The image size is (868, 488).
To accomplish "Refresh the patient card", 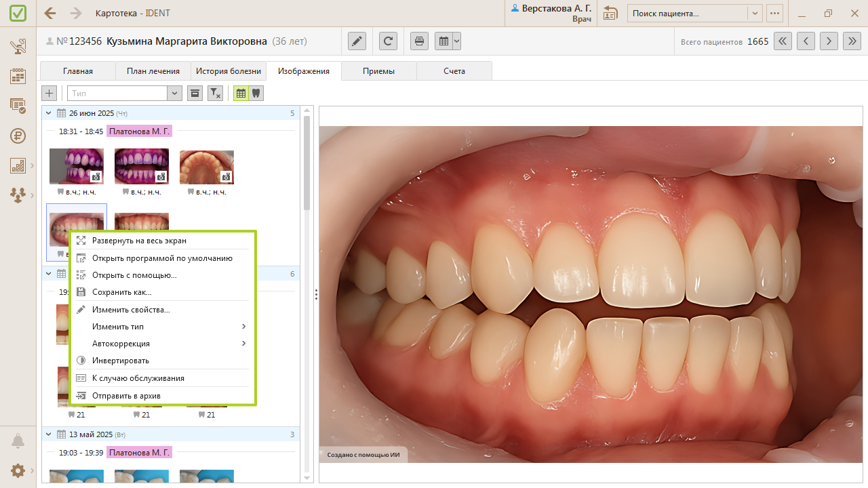I will tap(388, 41).
